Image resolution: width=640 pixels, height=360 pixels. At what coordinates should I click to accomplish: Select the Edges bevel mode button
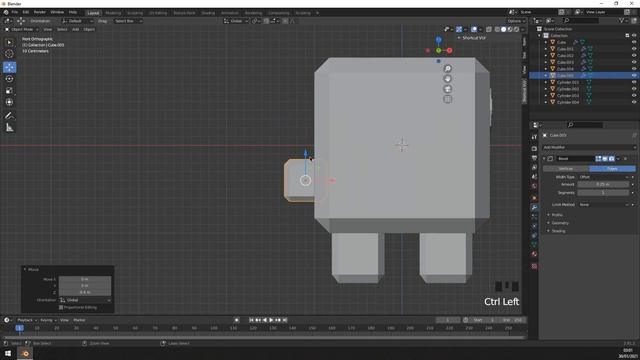click(612, 169)
